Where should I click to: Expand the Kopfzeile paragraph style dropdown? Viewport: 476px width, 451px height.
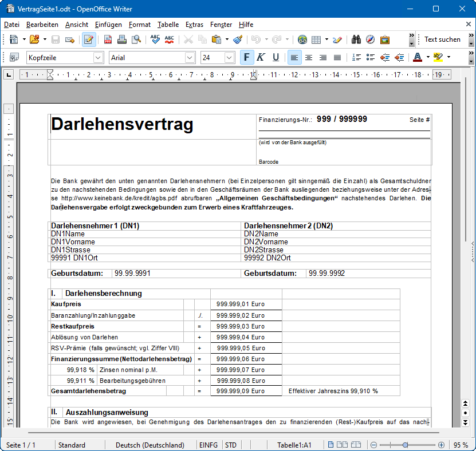pos(98,57)
